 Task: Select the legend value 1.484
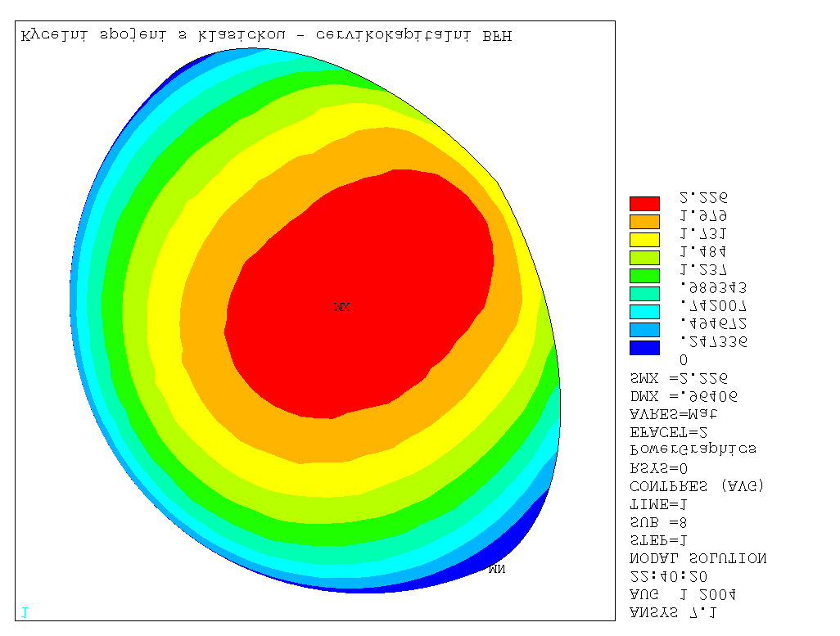click(x=703, y=251)
